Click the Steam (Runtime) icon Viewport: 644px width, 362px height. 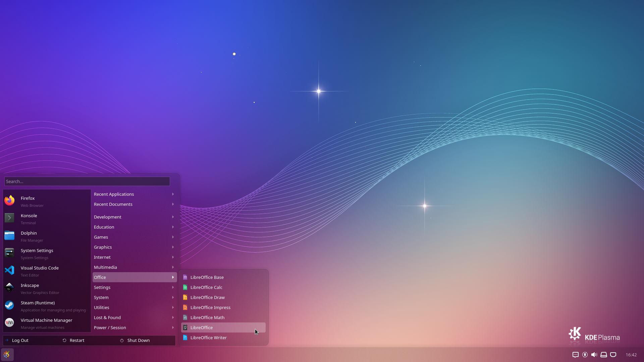(x=9, y=305)
